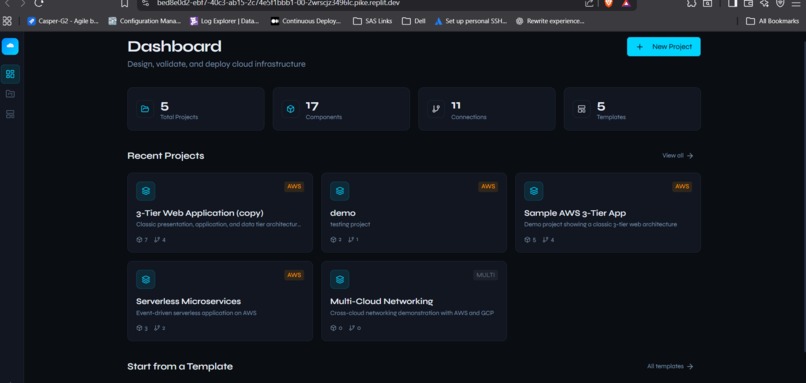This screenshot has height=383, width=806.
Task: Open the browser apps grid in bookmarks bar
Action: [x=7, y=21]
